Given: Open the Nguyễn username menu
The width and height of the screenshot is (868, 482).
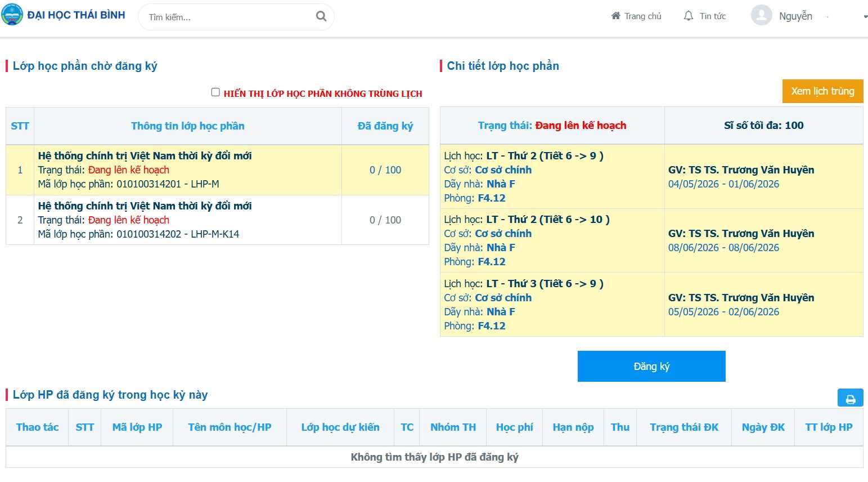Looking at the screenshot, I should coord(795,16).
